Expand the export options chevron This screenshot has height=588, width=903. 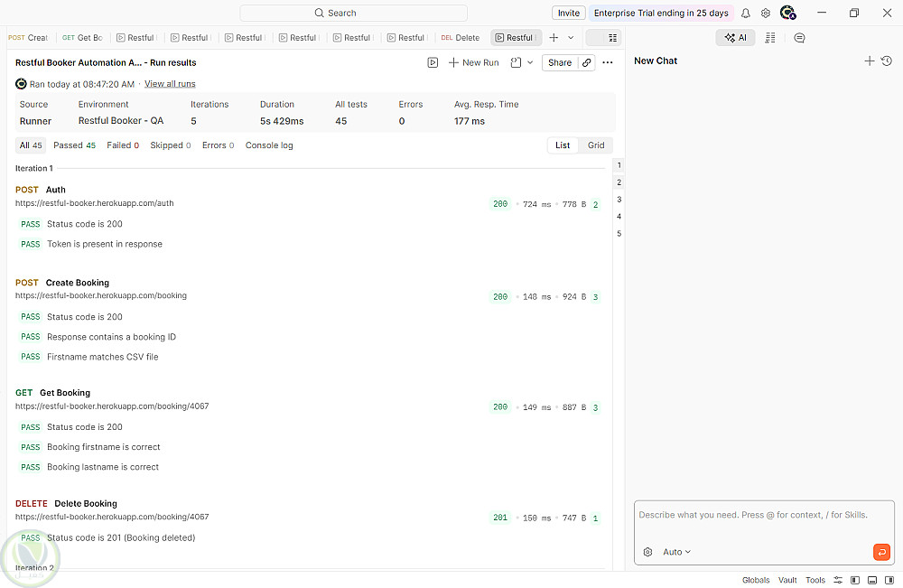tap(530, 62)
